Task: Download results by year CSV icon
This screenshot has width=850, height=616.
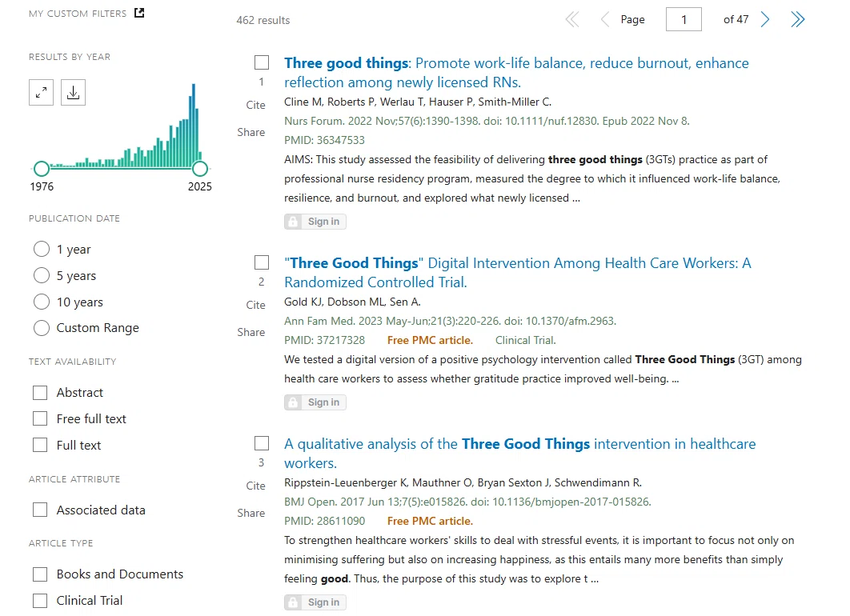Action: point(73,93)
